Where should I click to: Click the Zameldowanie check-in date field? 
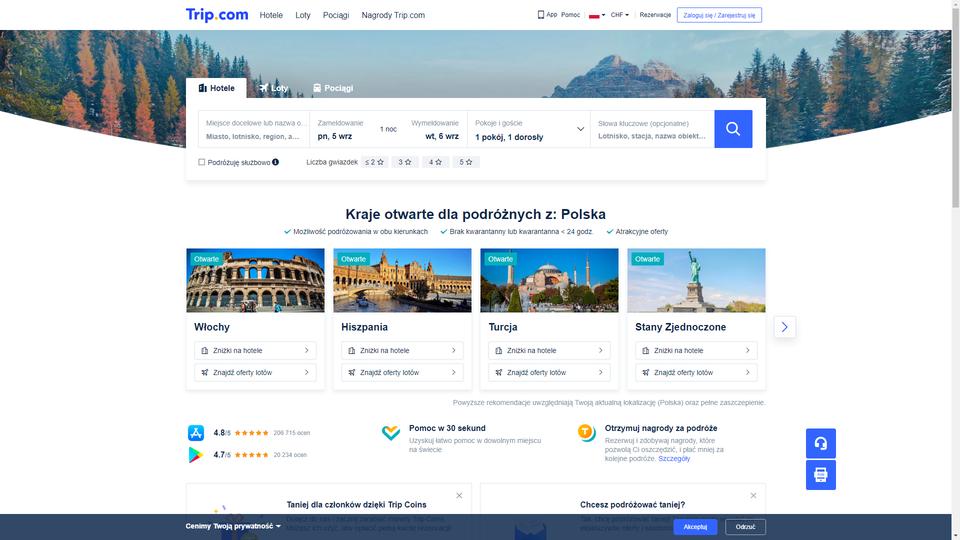340,129
